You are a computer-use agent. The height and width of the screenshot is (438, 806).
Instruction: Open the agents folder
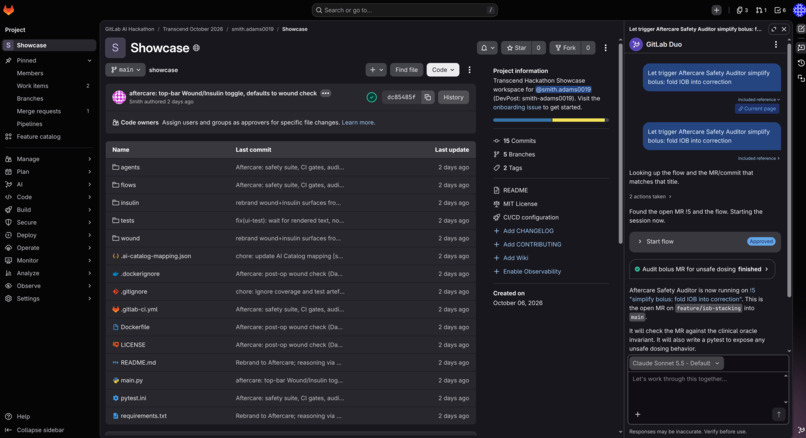(130, 167)
